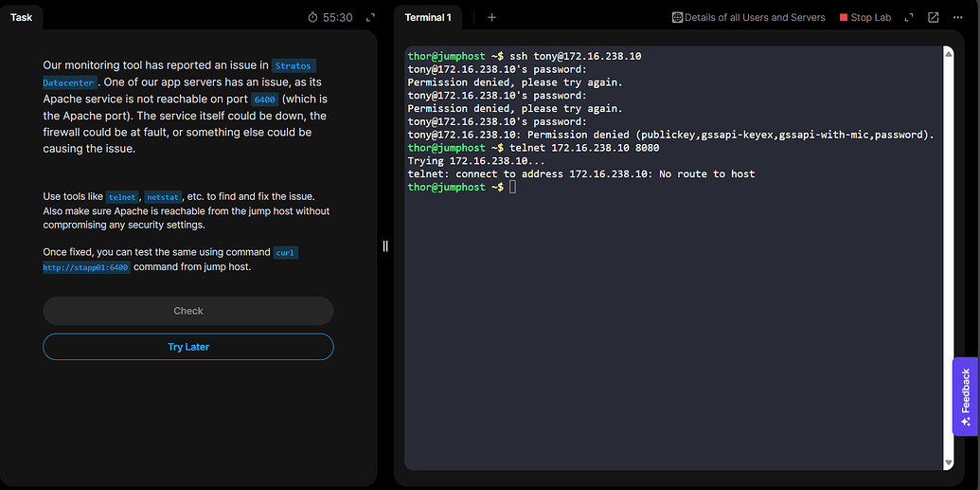Select the Task tab
The width and height of the screenshot is (980, 490).
22,17
